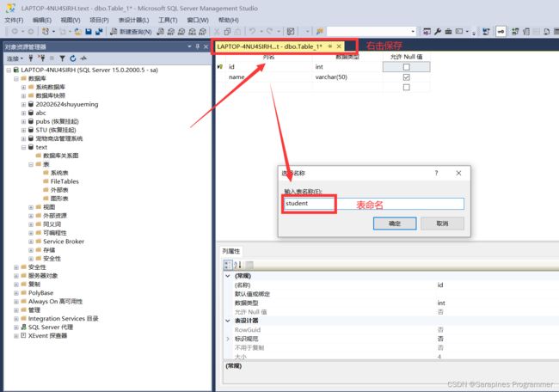This screenshot has height=392, width=559.
Task: Close the Object Explorer panel
Action: (206, 46)
